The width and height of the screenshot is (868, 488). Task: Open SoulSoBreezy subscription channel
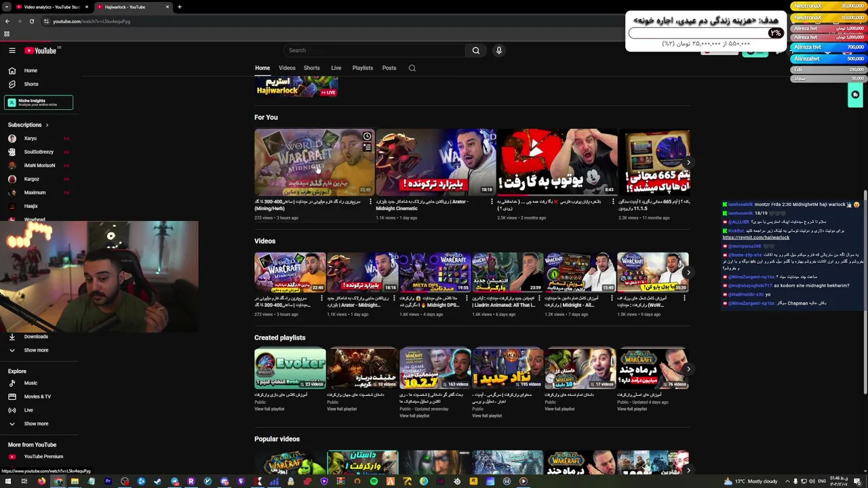pos(37,152)
